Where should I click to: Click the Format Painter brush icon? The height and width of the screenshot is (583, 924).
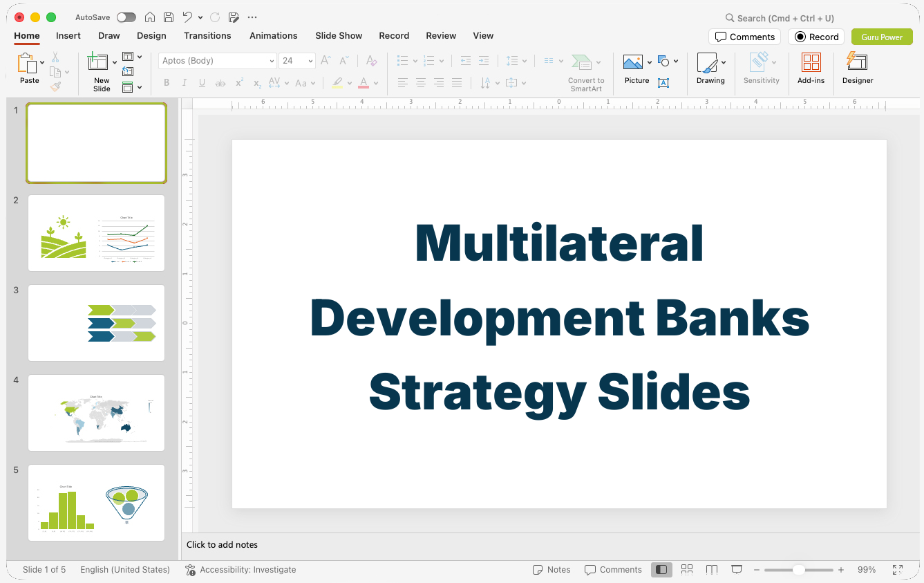coord(55,86)
